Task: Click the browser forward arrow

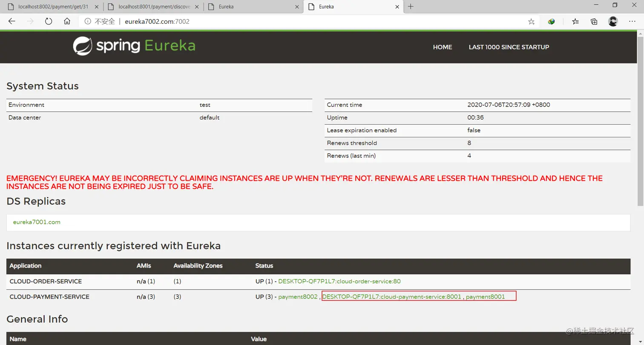Action: 30,21
